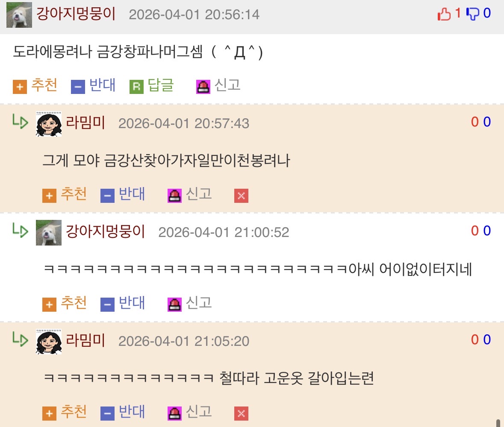Delete 라밈미's 20:57:43 reply with red X
The width and height of the screenshot is (504, 427).
tap(241, 196)
